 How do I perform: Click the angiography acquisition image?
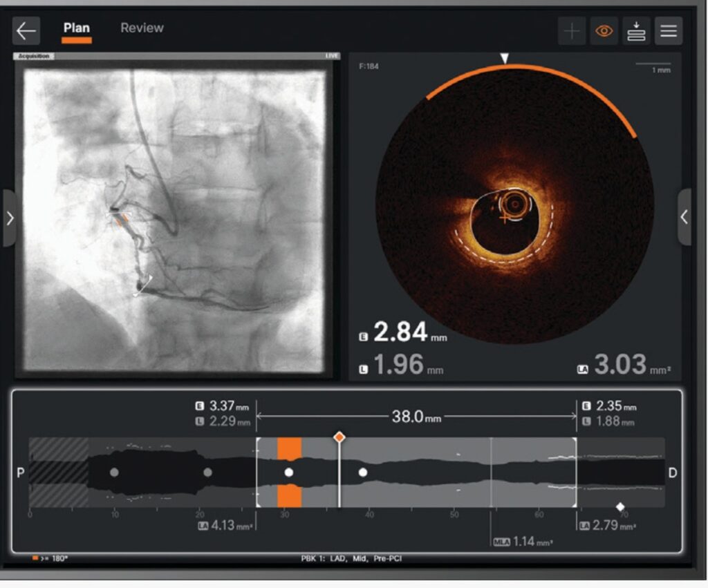click(174, 220)
